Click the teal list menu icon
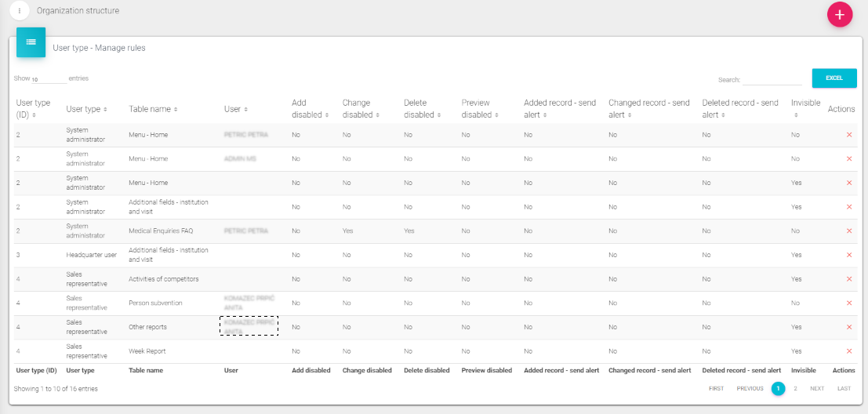 point(31,42)
